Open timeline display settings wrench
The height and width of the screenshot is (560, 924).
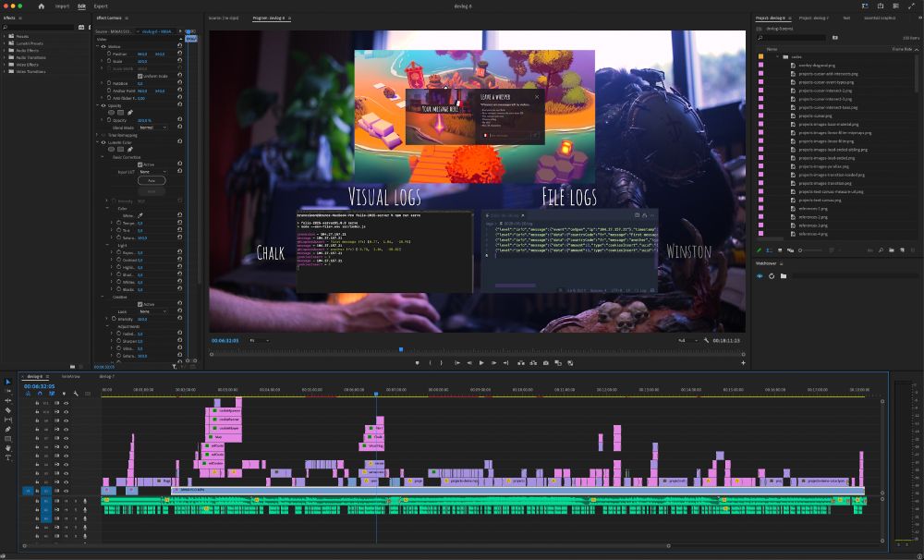[76, 394]
